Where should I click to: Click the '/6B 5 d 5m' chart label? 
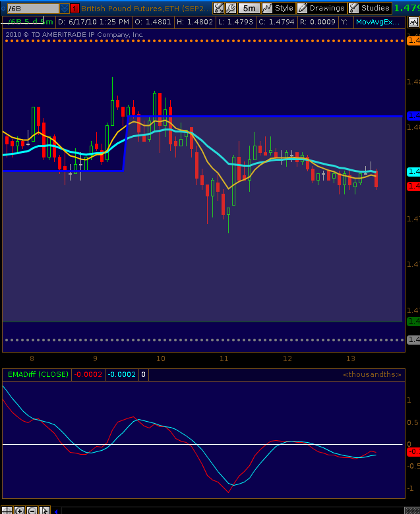(x=29, y=22)
